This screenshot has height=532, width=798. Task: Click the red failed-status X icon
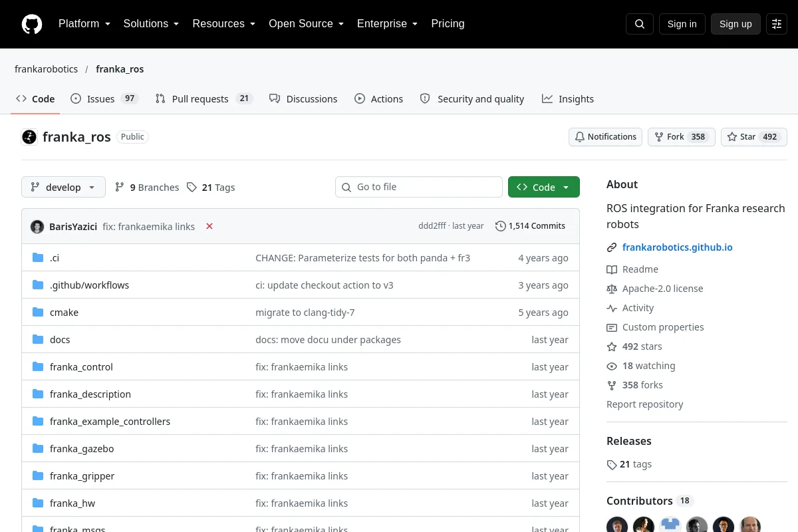tap(209, 226)
